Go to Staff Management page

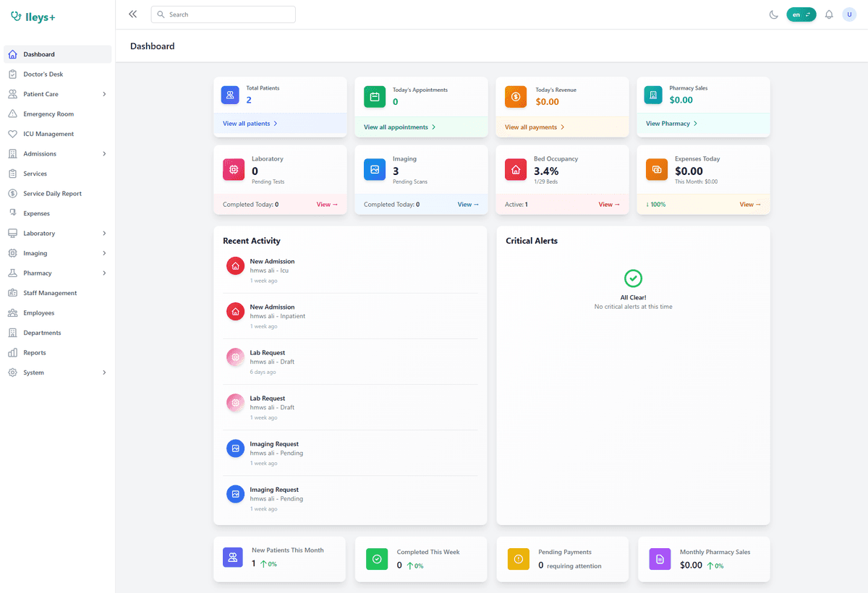click(x=50, y=293)
